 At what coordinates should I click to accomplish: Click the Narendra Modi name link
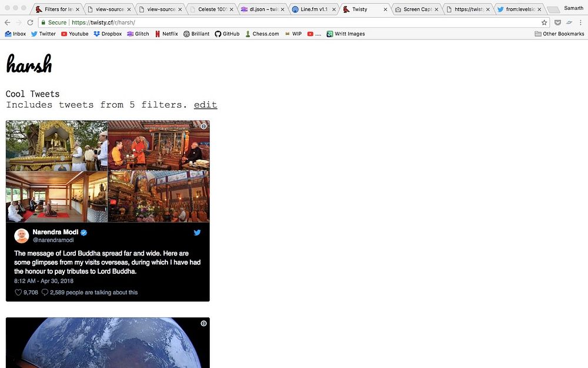click(55, 232)
